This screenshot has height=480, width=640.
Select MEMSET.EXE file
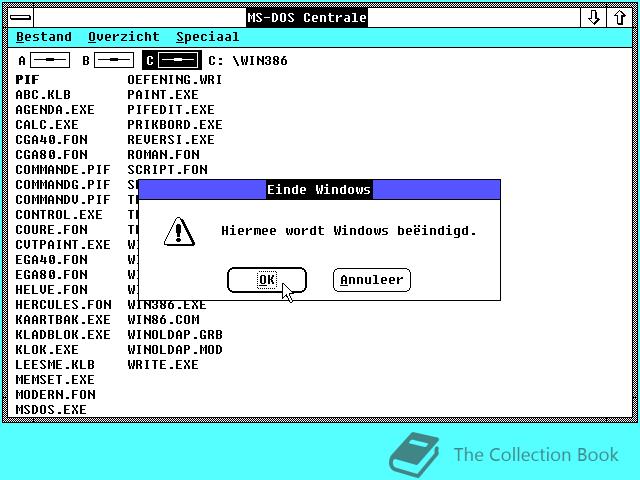pyautogui.click(x=55, y=380)
